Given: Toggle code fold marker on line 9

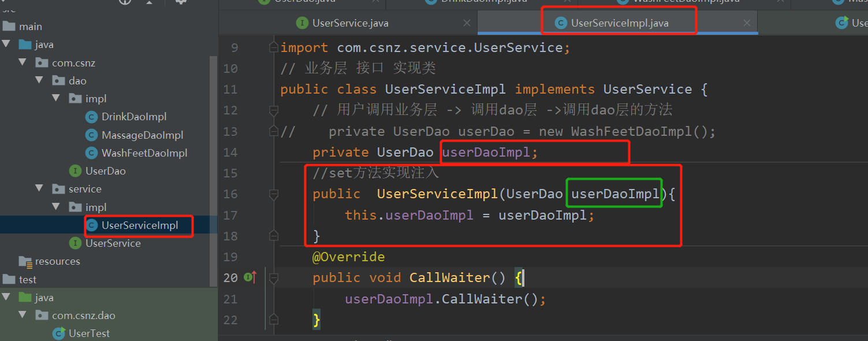Looking at the screenshot, I should click(274, 48).
